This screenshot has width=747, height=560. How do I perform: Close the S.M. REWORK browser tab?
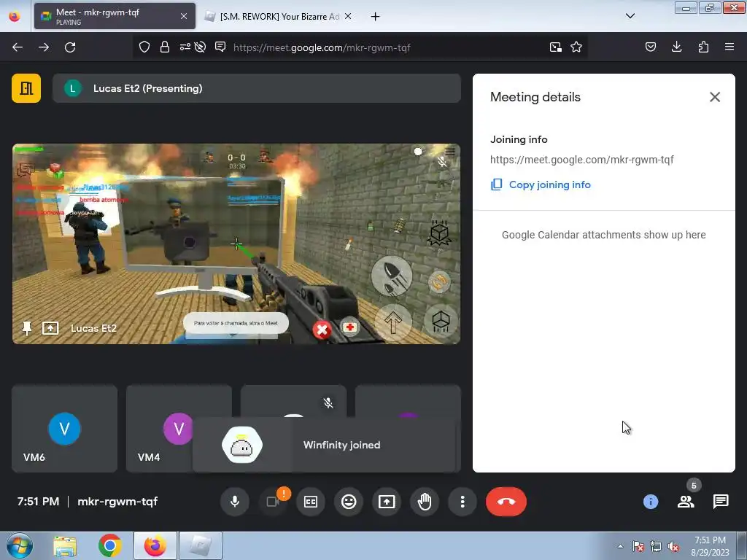tap(348, 16)
